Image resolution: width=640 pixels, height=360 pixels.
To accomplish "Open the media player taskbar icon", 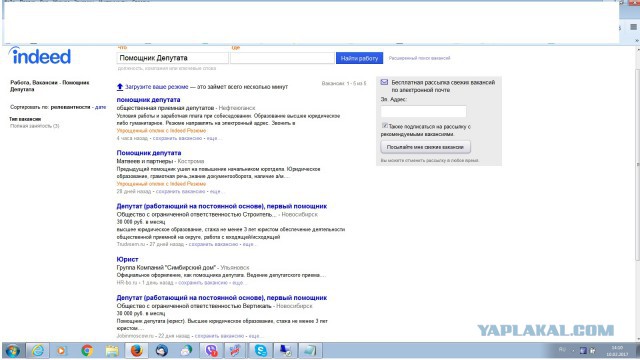I will tap(62, 351).
